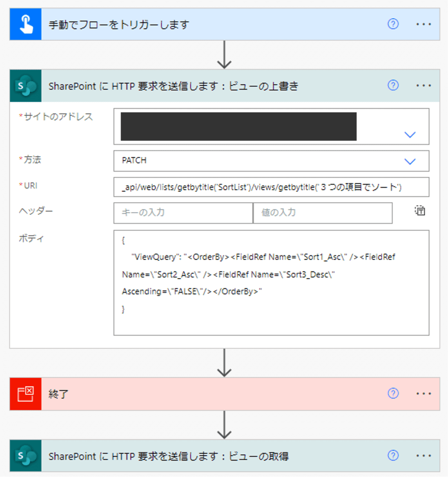Expand the サイトのアドレス dropdown
Viewport: 448px width, 477px height.
tap(410, 135)
